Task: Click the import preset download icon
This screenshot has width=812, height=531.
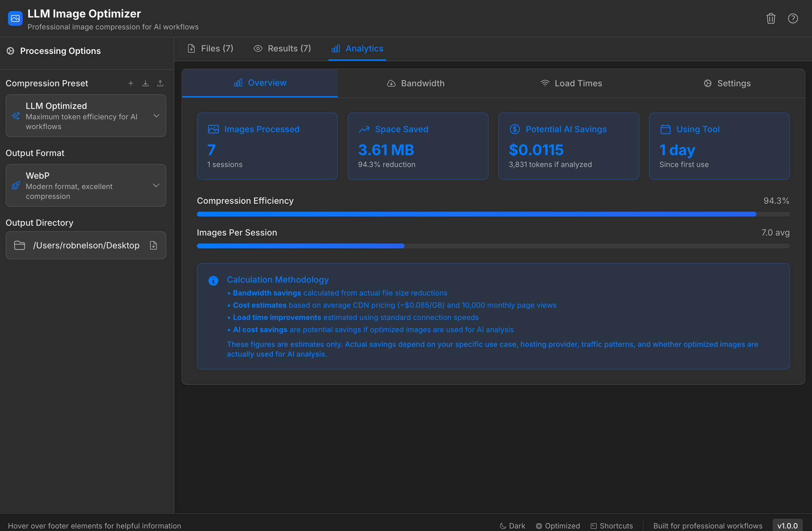Action: pyautogui.click(x=146, y=83)
